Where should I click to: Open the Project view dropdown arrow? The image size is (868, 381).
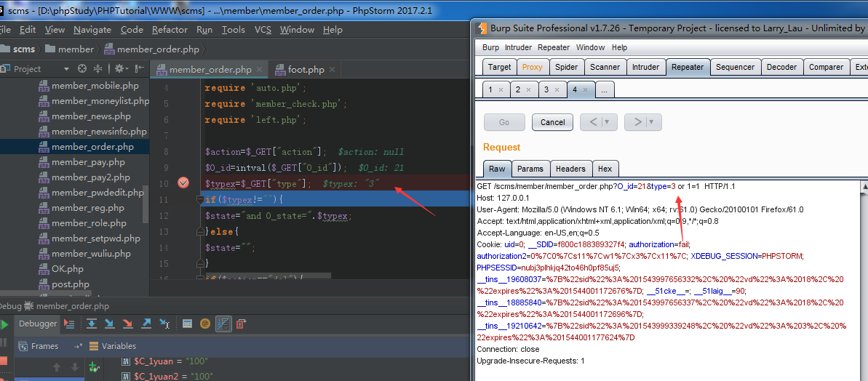(x=66, y=69)
